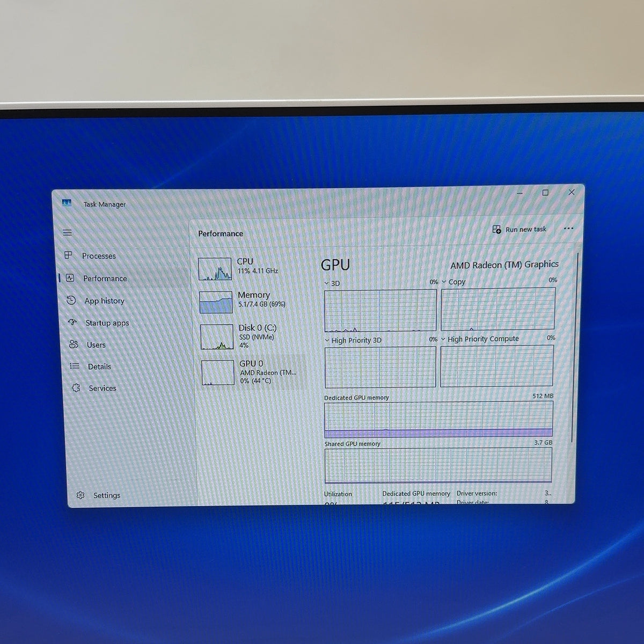Maximize the Task Manager window
The image size is (644, 644).
click(545, 193)
